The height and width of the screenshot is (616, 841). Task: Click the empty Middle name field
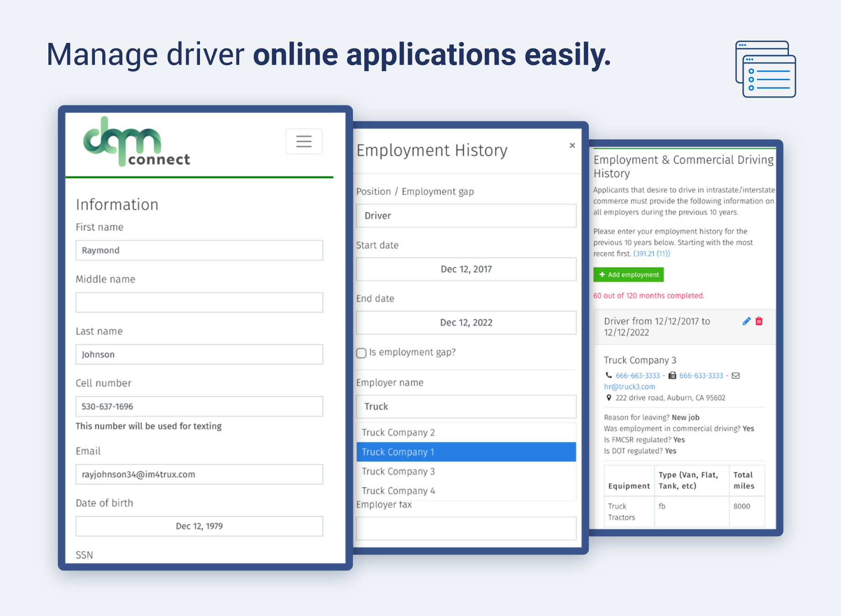(x=200, y=303)
